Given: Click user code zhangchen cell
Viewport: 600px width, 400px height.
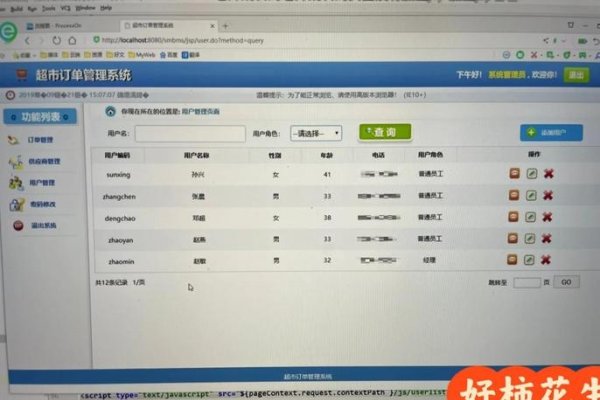Looking at the screenshot, I should tap(119, 197).
